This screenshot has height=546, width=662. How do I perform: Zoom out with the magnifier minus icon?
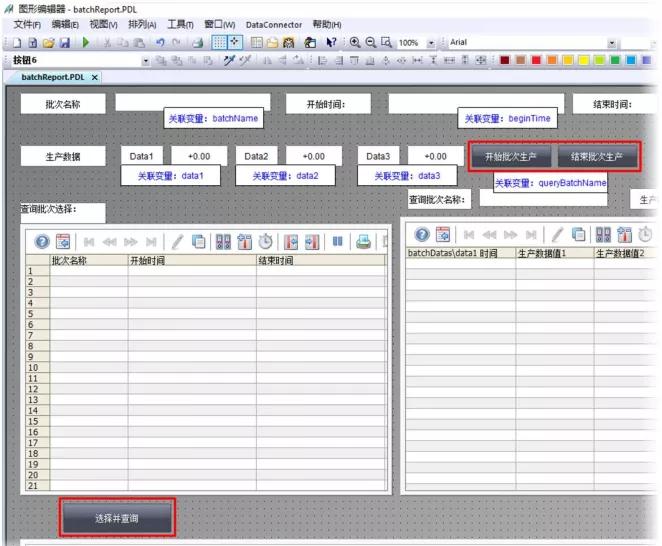(371, 43)
